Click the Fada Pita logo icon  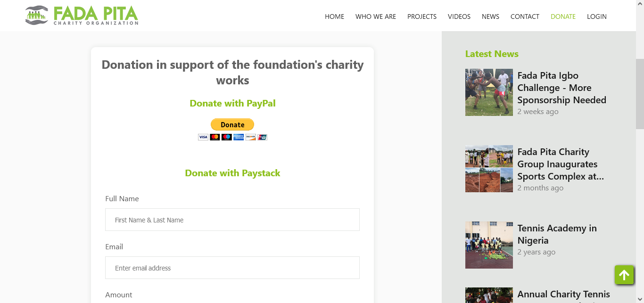tap(37, 15)
